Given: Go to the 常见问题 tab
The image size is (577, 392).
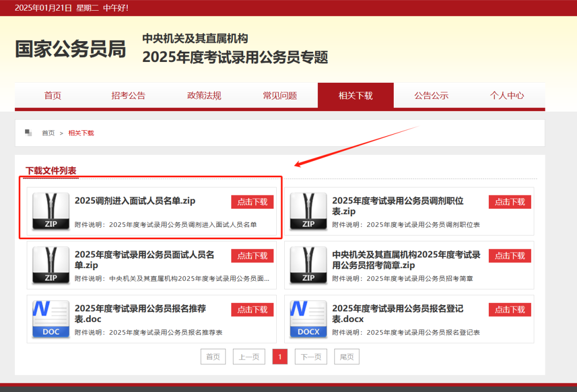Looking at the screenshot, I should pyautogui.click(x=280, y=96).
